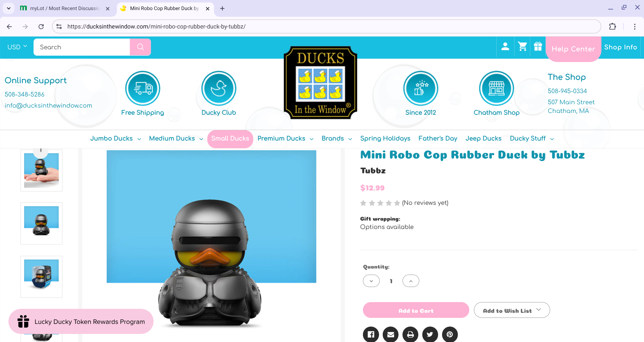Screen dimensions: 644x342
Task: Go forward using browser forward arrow
Action: 25,26
